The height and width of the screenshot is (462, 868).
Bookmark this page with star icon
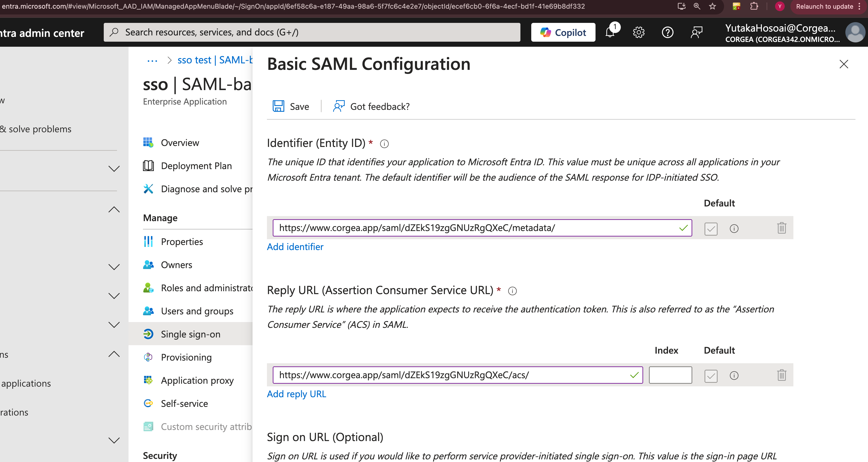coord(712,7)
